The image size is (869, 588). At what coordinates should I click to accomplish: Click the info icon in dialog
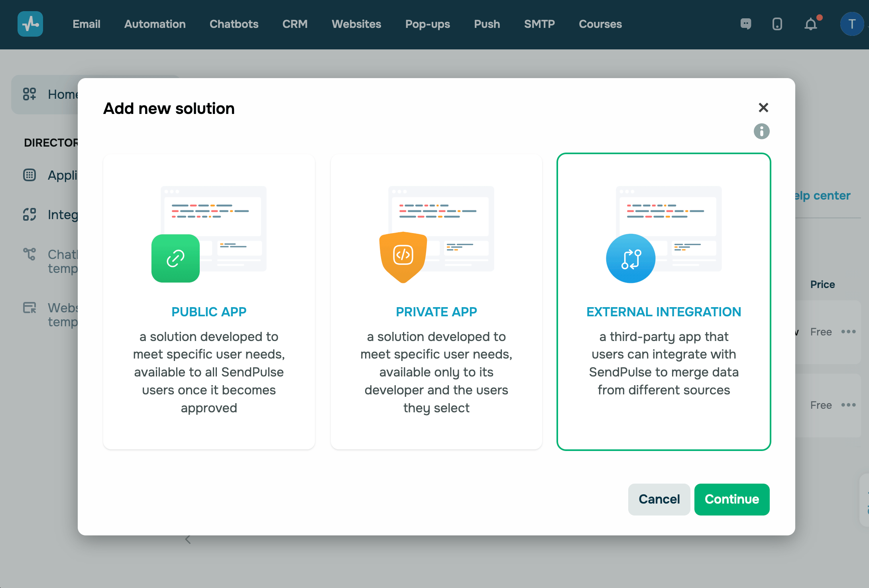[x=761, y=131]
